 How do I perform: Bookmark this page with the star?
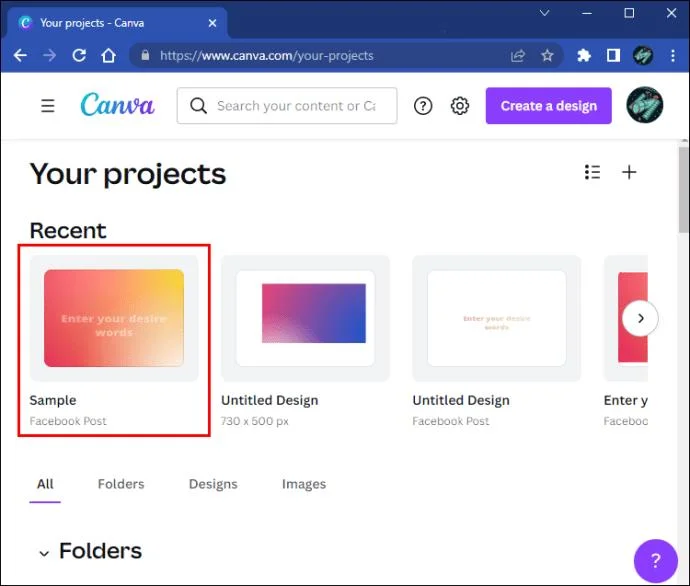point(547,55)
